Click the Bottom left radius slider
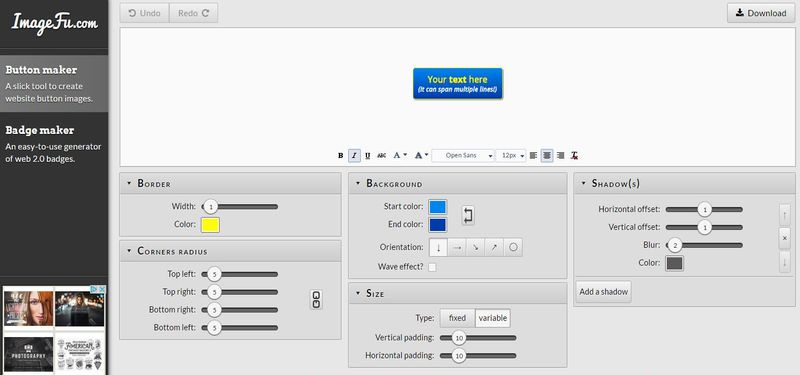This screenshot has width=800, height=375. tap(240, 328)
